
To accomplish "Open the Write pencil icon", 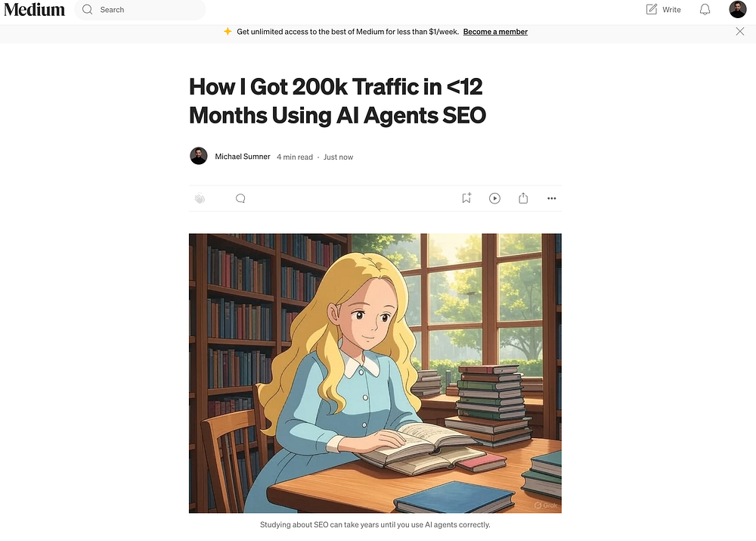I will 652,9.
